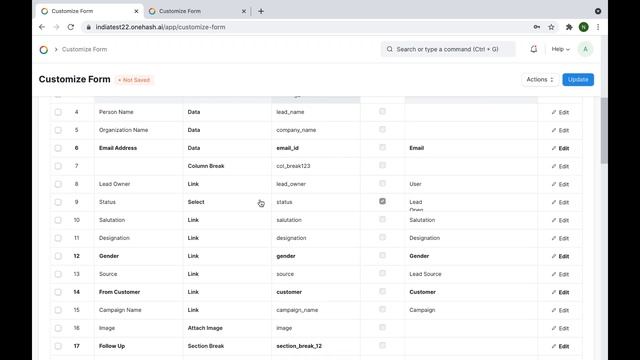Go forward in browser history
Viewport: 640px width, 360px height.
pos(56,27)
